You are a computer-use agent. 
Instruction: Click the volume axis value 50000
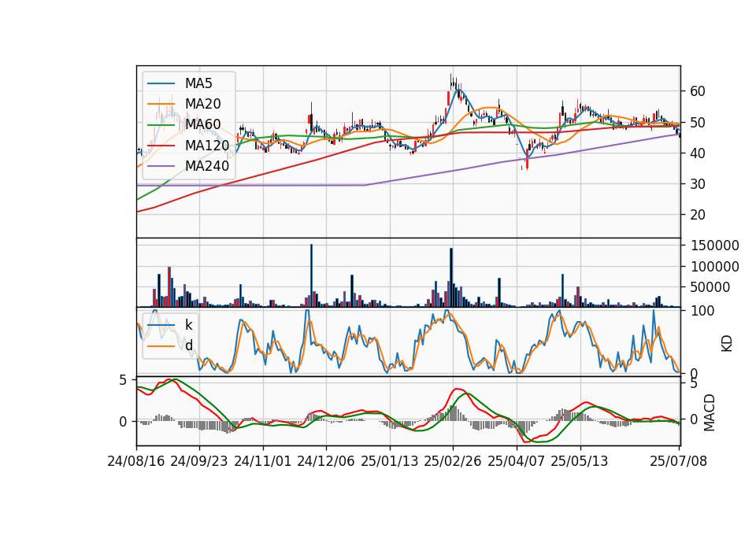pyautogui.click(x=711, y=287)
